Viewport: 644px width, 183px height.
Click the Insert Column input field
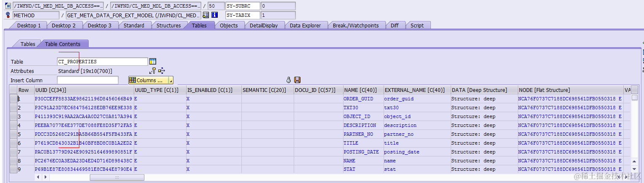(x=88, y=80)
